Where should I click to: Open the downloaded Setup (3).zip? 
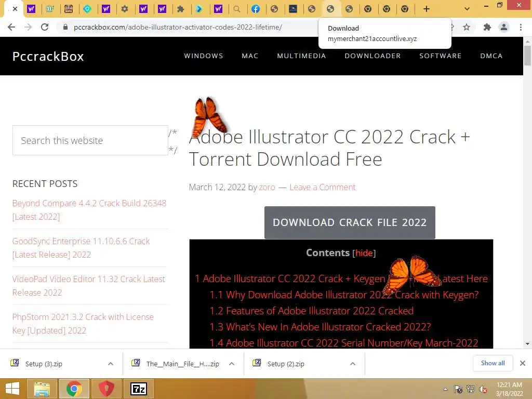point(44,364)
